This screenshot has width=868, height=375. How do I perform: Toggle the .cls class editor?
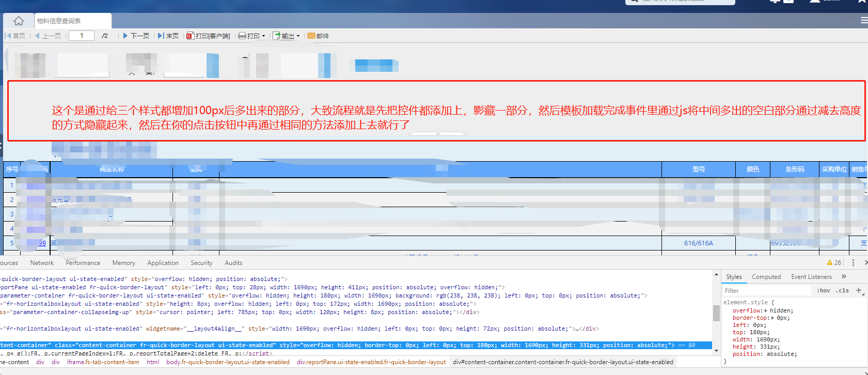tap(843, 291)
